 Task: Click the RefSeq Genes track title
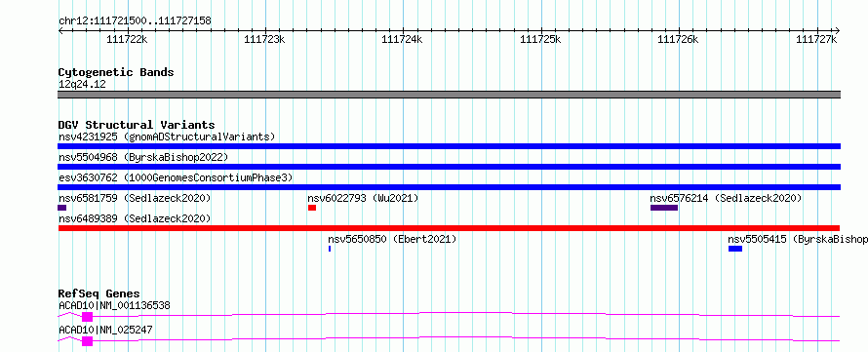[x=99, y=293]
